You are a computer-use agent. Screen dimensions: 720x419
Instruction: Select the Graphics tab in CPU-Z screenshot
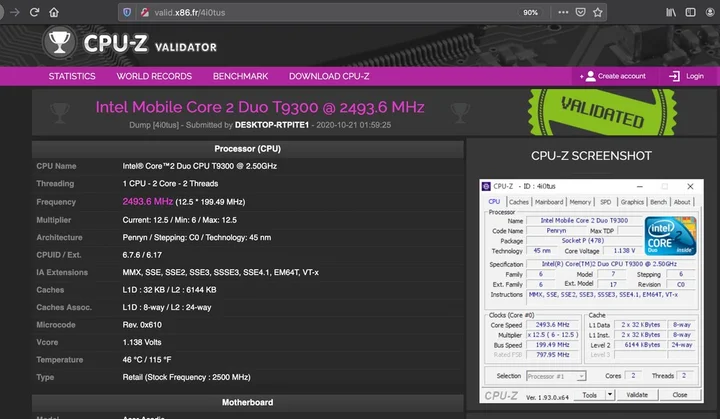point(632,202)
